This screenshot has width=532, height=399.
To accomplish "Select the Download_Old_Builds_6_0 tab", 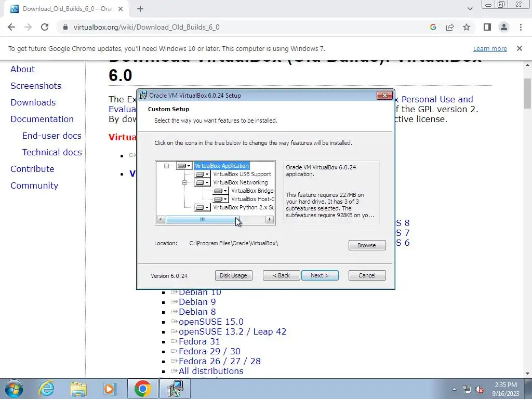I will tap(66, 9).
